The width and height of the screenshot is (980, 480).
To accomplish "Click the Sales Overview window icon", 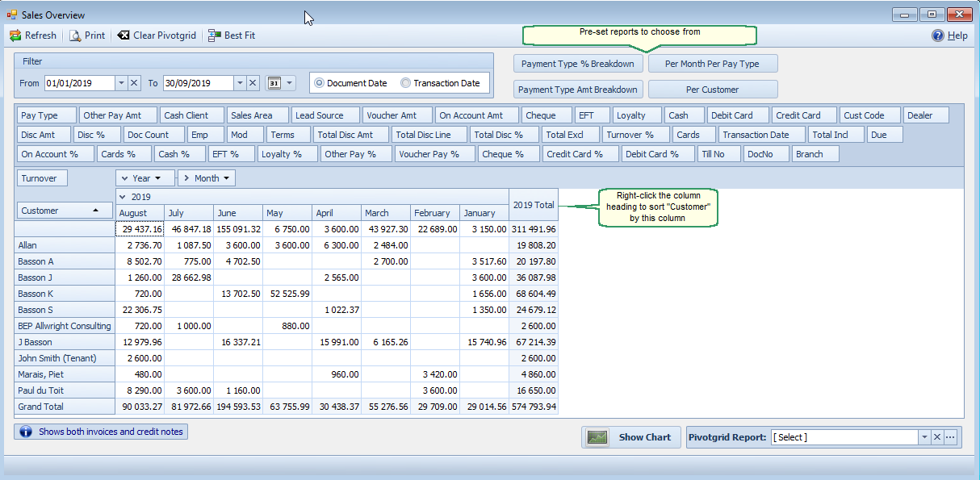I will [x=11, y=15].
